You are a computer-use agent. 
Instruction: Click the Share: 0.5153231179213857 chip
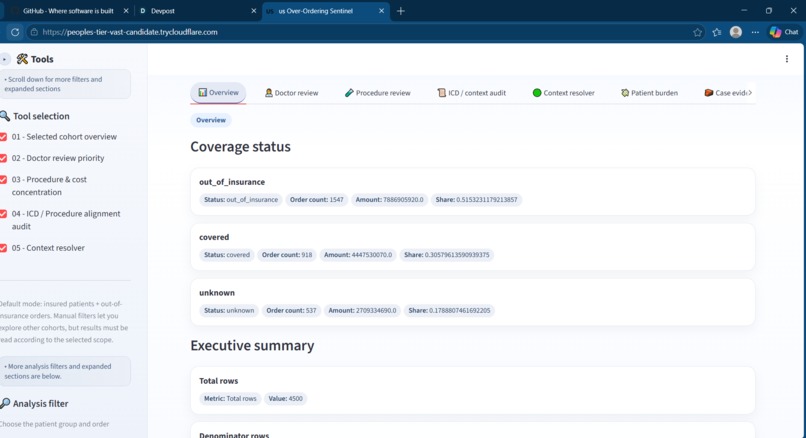click(477, 199)
